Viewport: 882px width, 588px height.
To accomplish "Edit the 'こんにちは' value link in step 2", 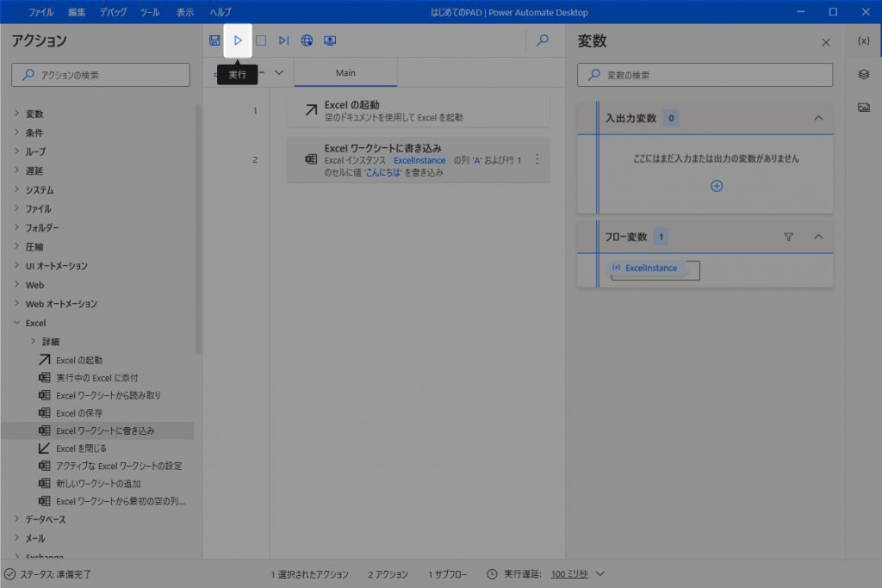I will click(x=383, y=172).
